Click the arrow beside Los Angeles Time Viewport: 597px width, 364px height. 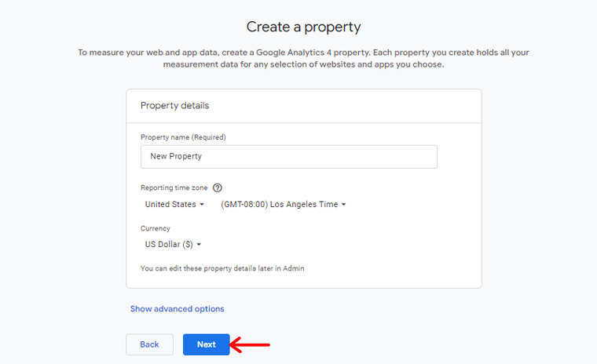coord(343,205)
